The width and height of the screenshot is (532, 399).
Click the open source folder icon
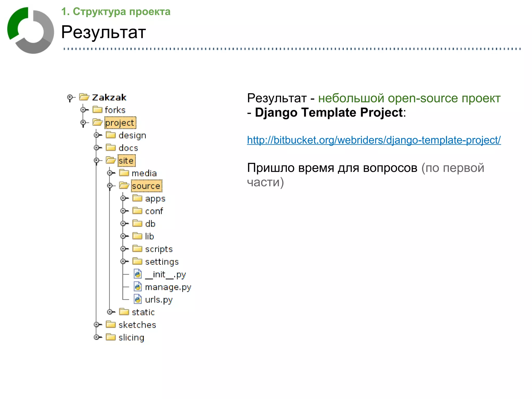[x=124, y=185]
